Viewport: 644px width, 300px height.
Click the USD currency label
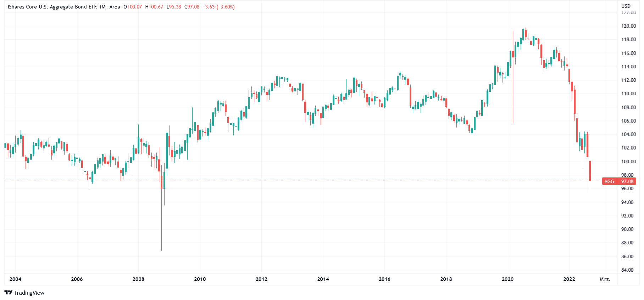click(626, 6)
